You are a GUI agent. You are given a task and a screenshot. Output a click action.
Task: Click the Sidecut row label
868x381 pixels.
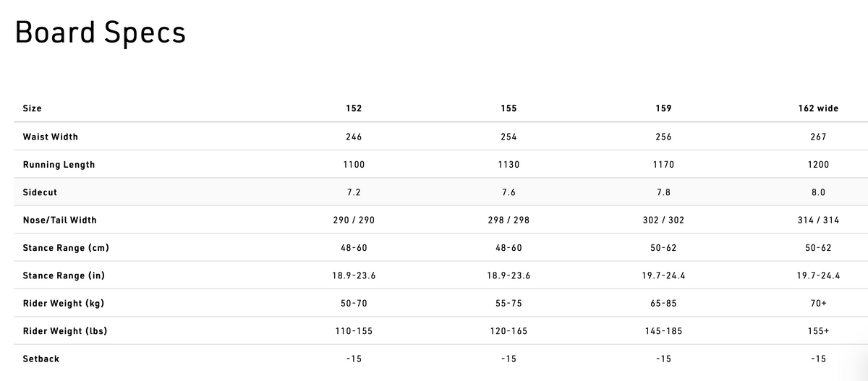tap(40, 192)
